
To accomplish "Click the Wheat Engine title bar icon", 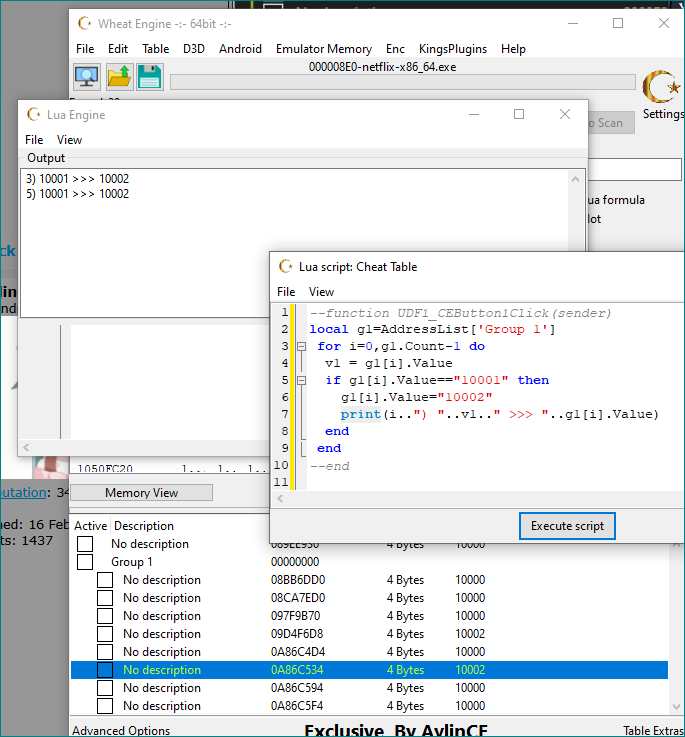I will [x=85, y=23].
